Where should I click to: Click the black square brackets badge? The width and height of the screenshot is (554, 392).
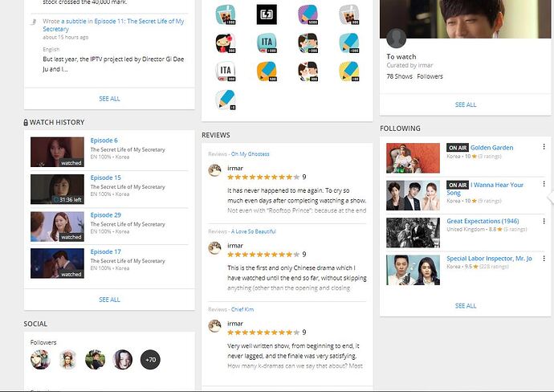pos(267,14)
